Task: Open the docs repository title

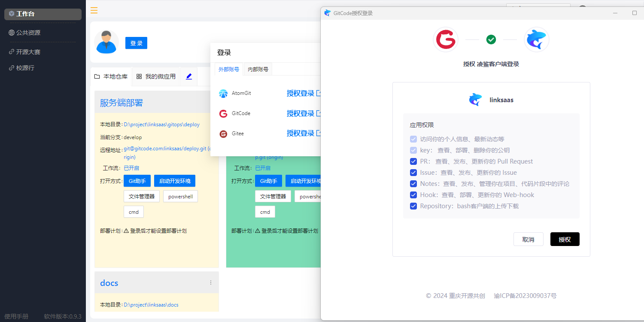Action: [109, 283]
